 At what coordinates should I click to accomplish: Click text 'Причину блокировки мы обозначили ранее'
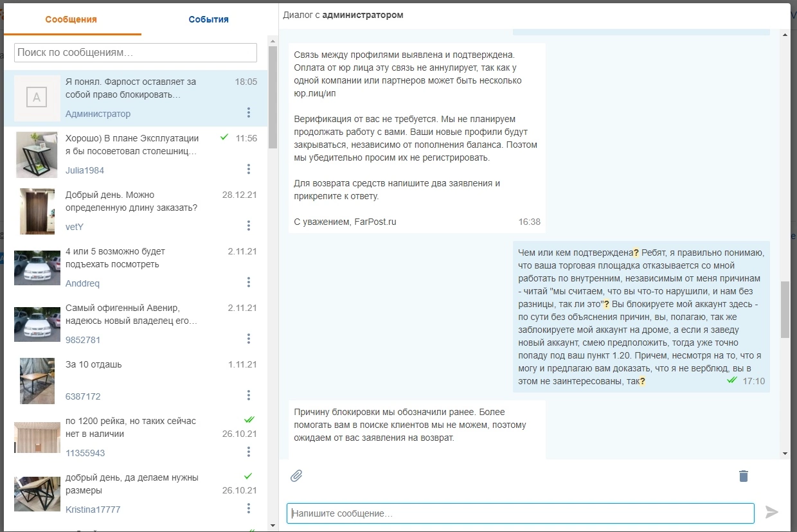coord(386,412)
